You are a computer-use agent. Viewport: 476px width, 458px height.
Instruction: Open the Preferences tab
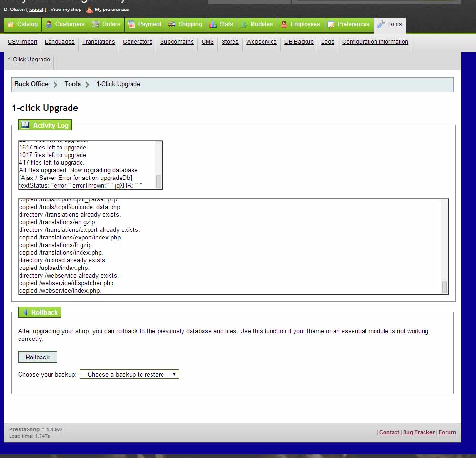point(349,25)
